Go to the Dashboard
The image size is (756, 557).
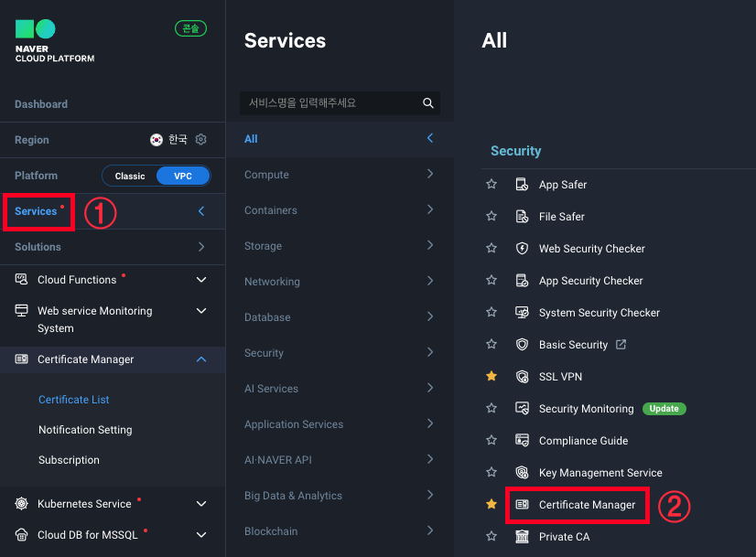[41, 104]
